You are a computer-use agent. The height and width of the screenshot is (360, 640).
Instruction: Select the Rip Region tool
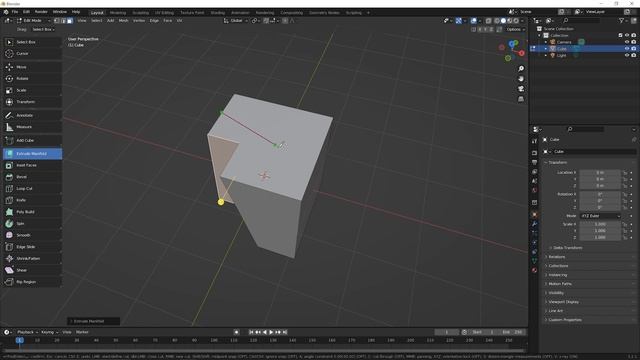click(x=32, y=282)
